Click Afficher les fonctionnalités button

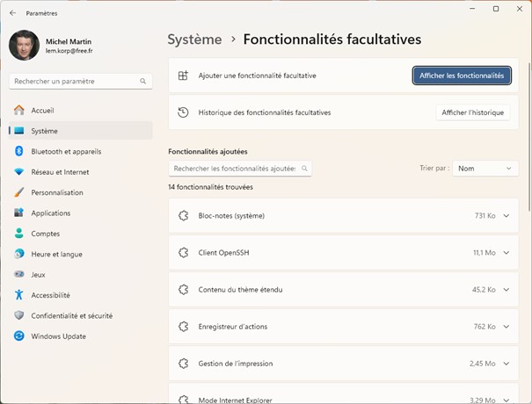(462, 76)
